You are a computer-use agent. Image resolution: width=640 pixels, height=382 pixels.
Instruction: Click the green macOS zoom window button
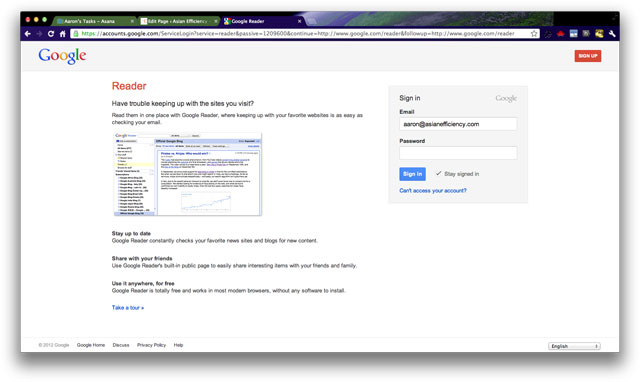[x=44, y=20]
